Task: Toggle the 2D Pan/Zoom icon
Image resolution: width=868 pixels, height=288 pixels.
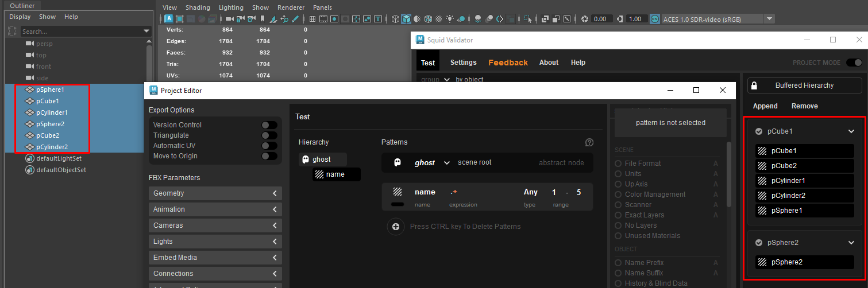Action: [284, 19]
